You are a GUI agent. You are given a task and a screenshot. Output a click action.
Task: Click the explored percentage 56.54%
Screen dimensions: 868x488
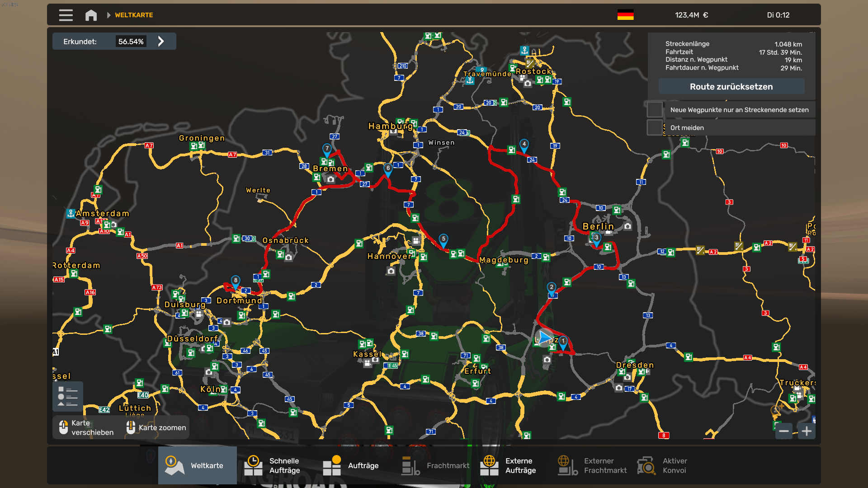(131, 42)
